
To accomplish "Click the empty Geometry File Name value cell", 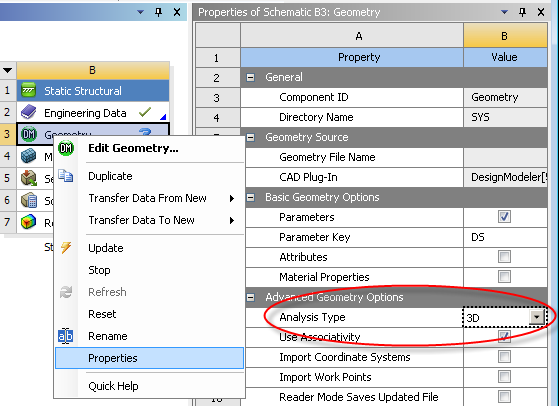I will 505,157.
